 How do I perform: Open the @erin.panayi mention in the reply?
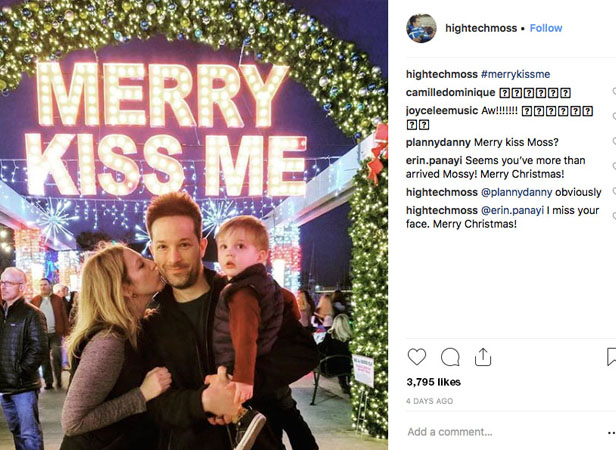pyautogui.click(x=512, y=210)
